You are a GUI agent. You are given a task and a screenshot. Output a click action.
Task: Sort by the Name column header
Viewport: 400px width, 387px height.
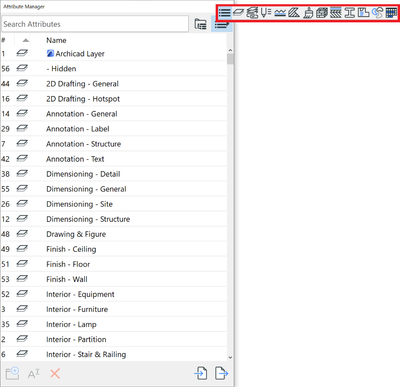(x=56, y=40)
